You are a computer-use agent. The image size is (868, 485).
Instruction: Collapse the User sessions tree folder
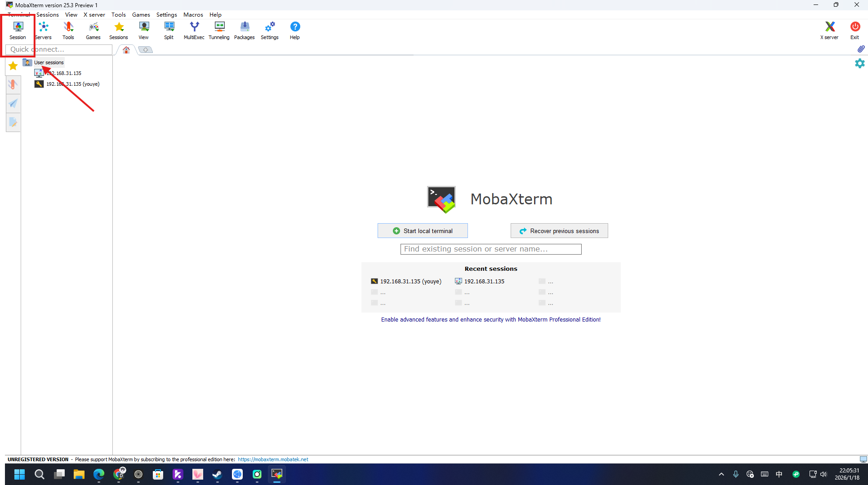click(49, 62)
